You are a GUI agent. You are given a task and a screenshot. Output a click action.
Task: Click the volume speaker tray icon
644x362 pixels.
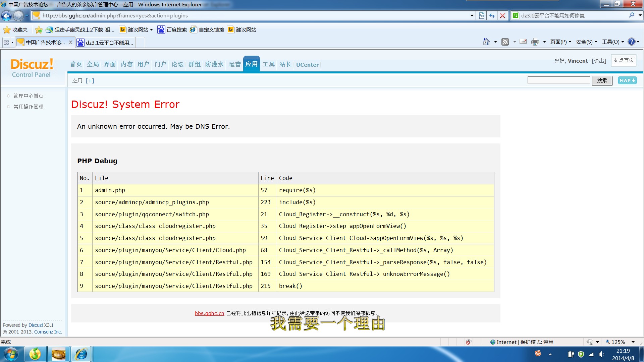(601, 354)
